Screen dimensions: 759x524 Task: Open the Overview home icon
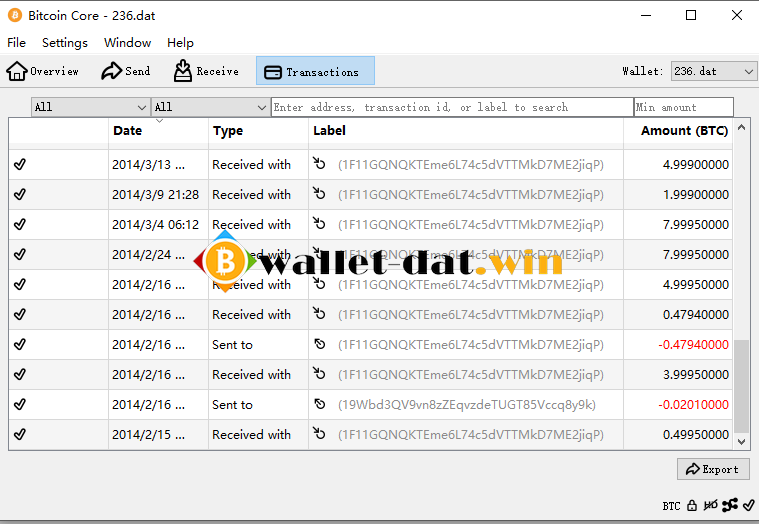tap(16, 71)
